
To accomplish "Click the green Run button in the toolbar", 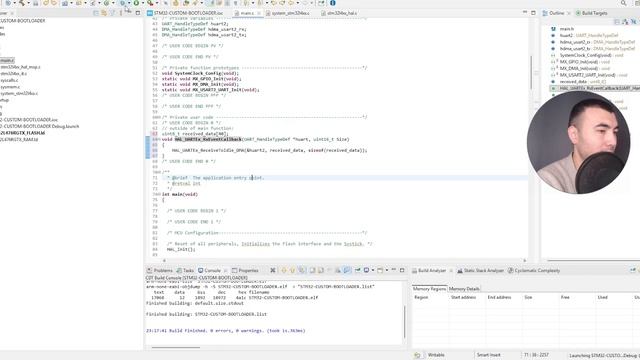I will 136,3.
